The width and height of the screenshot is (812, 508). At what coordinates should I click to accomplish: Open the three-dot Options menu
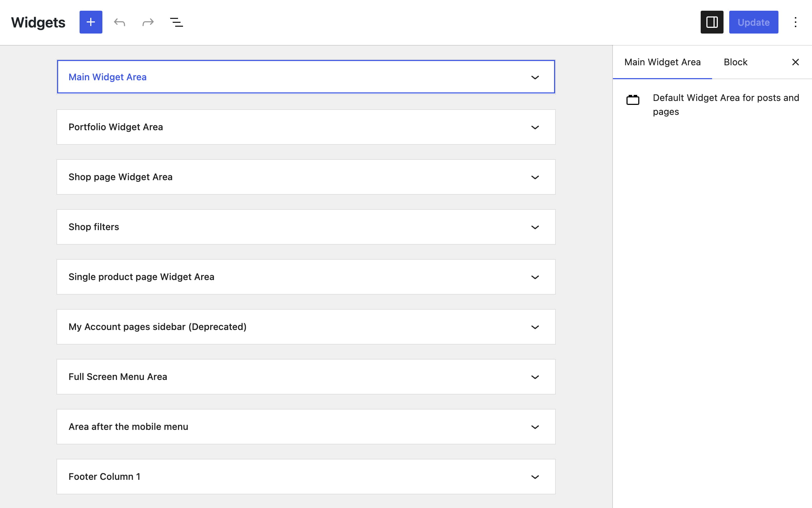(x=795, y=22)
